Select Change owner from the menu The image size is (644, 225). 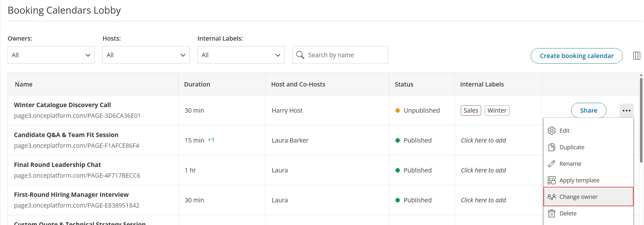(588, 197)
